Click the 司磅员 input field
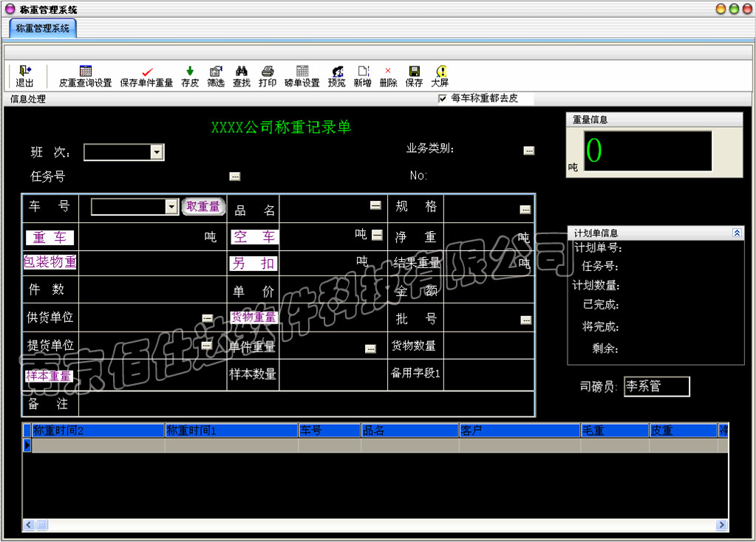Viewport: 756px width, 542px height. [657, 386]
